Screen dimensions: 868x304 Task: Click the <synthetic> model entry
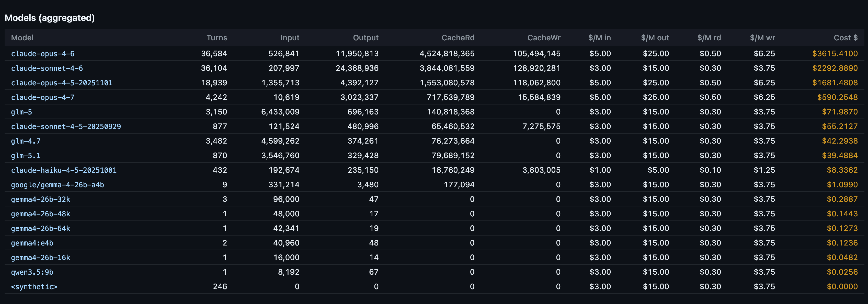click(34, 287)
